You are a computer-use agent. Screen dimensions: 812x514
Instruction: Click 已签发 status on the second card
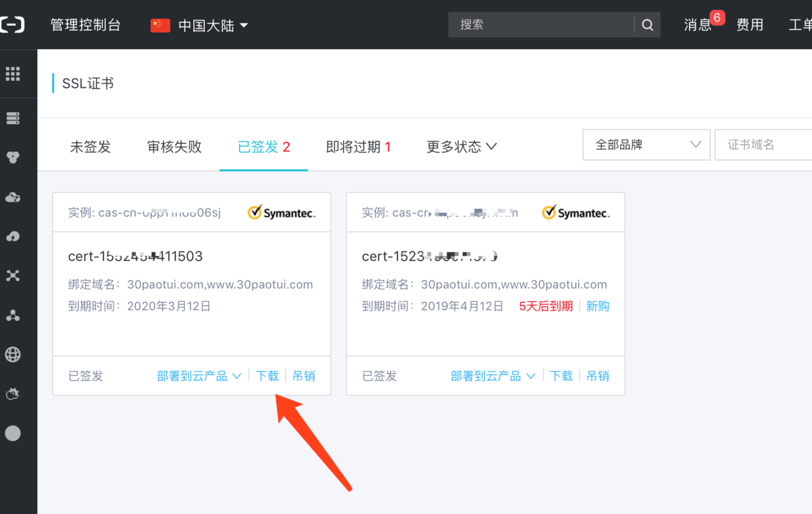tap(380, 376)
